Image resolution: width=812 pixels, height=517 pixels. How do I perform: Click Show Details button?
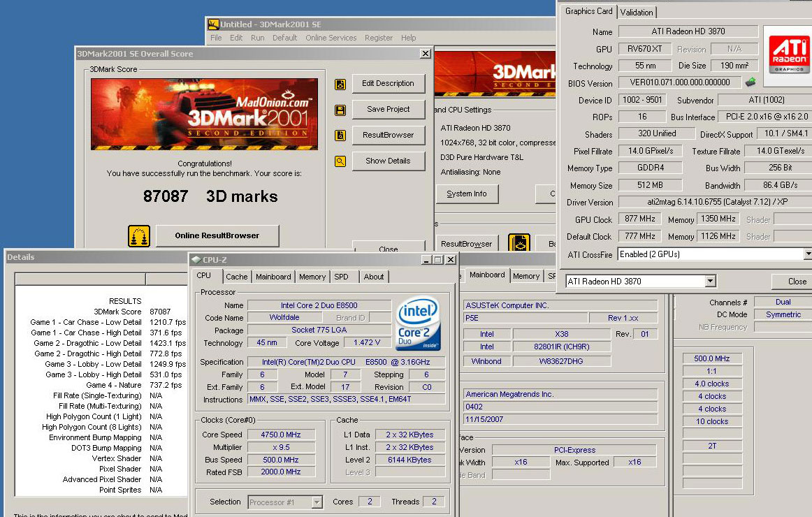[389, 161]
